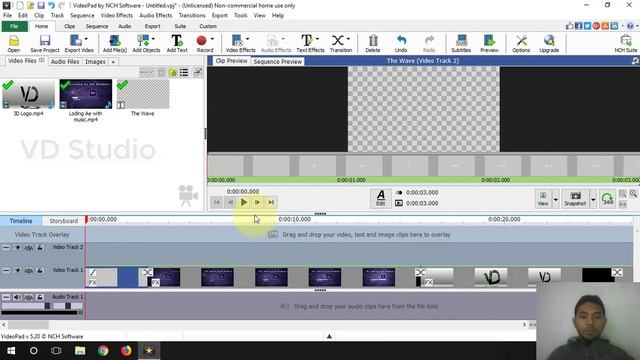Open Transition dropdown arrow

coord(348,39)
